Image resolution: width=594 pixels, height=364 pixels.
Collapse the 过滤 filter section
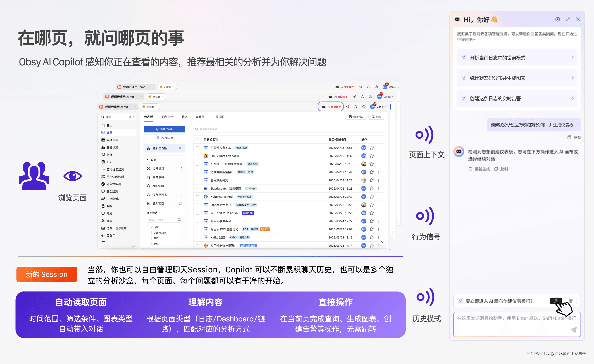click(148, 160)
